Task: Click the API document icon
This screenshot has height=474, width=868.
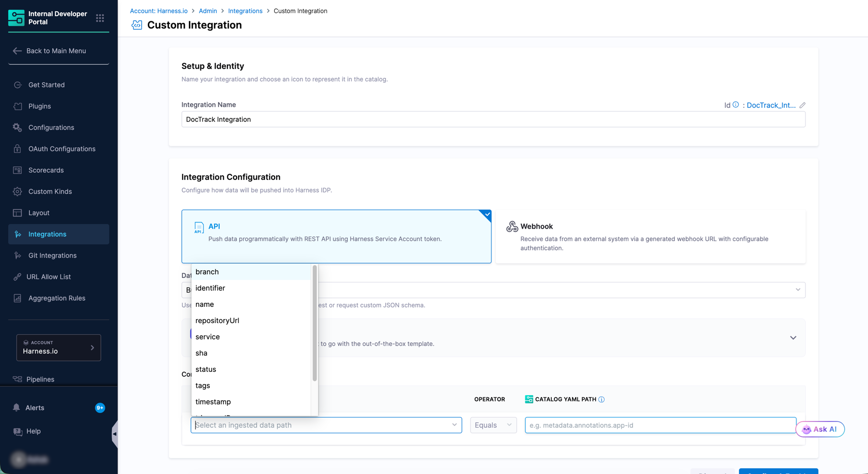Action: [x=199, y=228]
